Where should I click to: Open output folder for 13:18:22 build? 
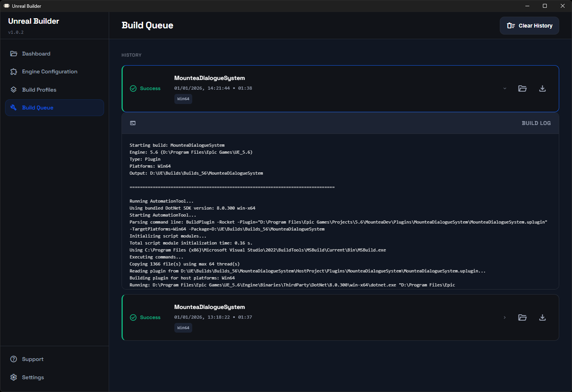(x=522, y=317)
